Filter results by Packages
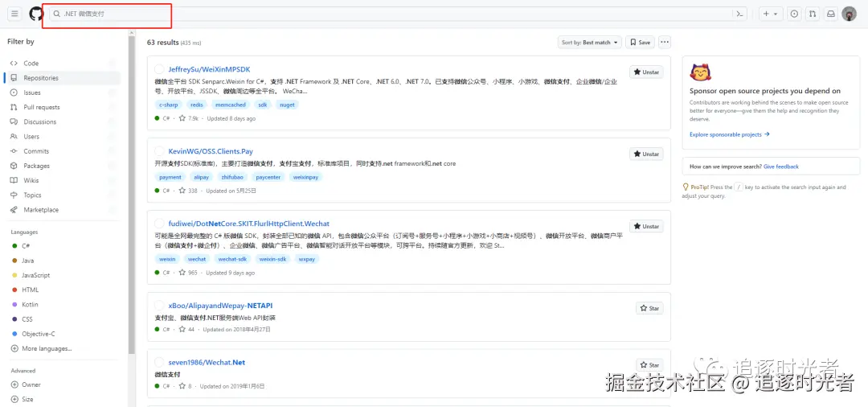 (x=62, y=166)
